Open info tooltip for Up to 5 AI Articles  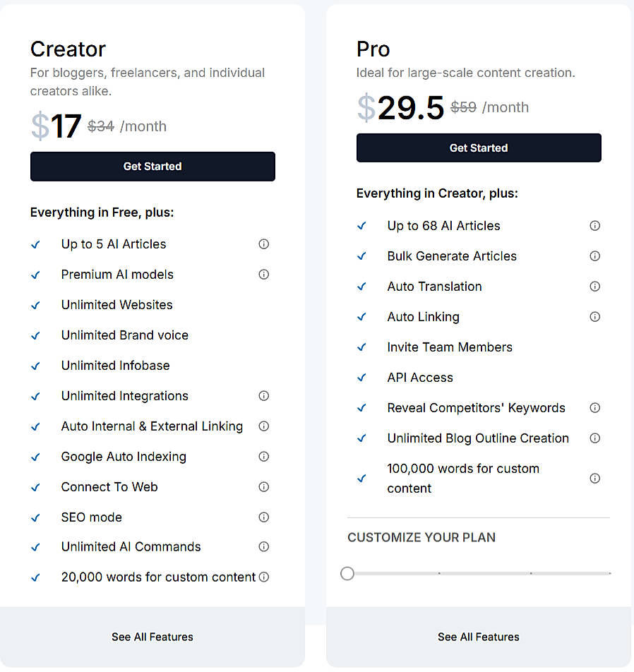click(263, 244)
